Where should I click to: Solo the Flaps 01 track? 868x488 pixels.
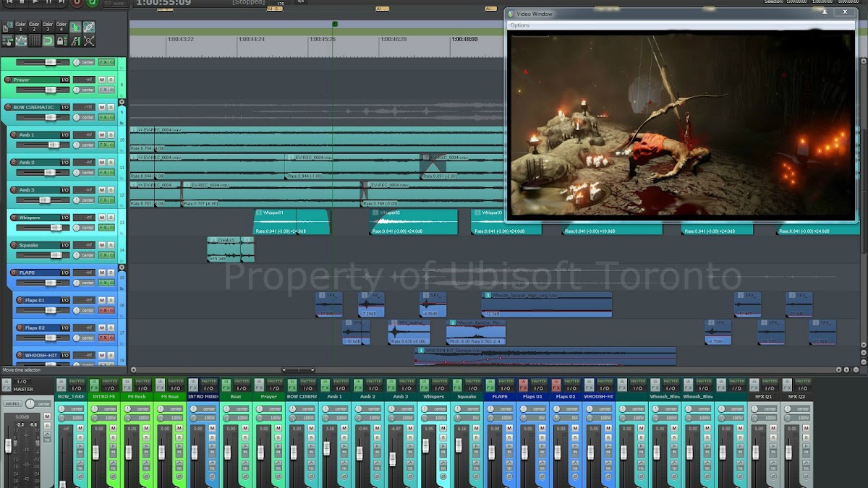pos(111,300)
